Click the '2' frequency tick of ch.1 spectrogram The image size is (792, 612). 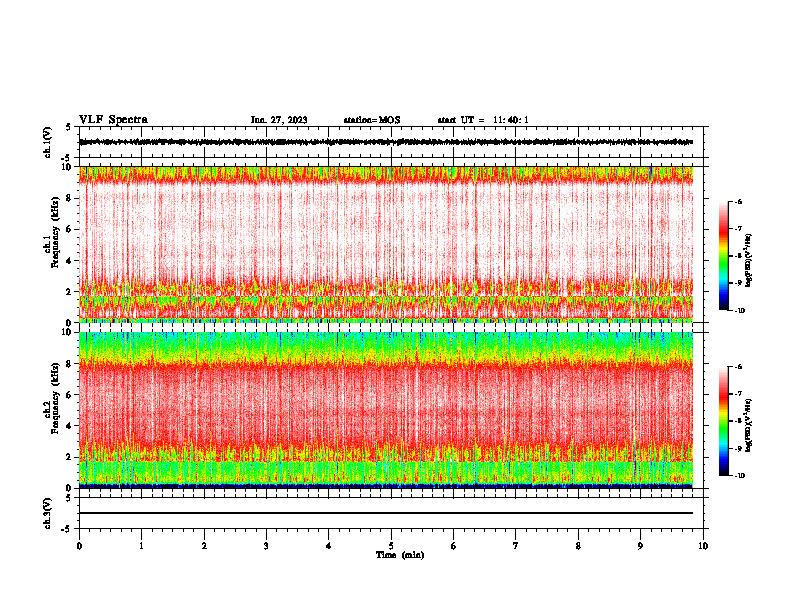[70, 292]
